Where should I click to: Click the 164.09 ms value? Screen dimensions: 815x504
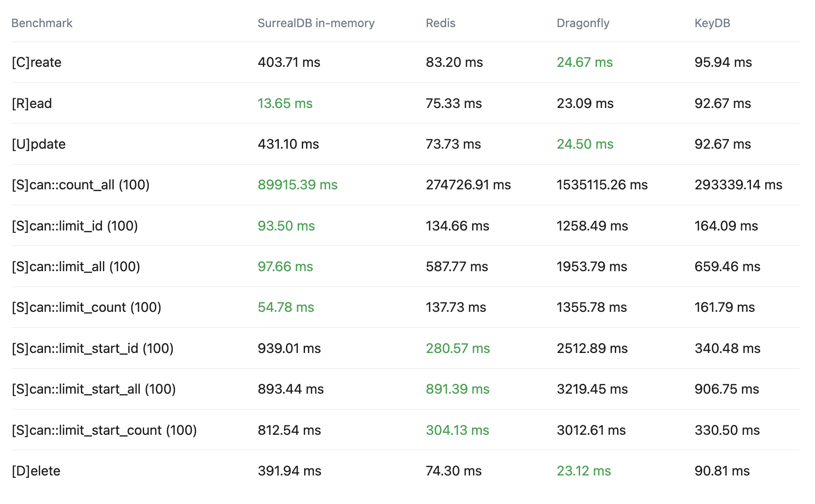coord(726,226)
